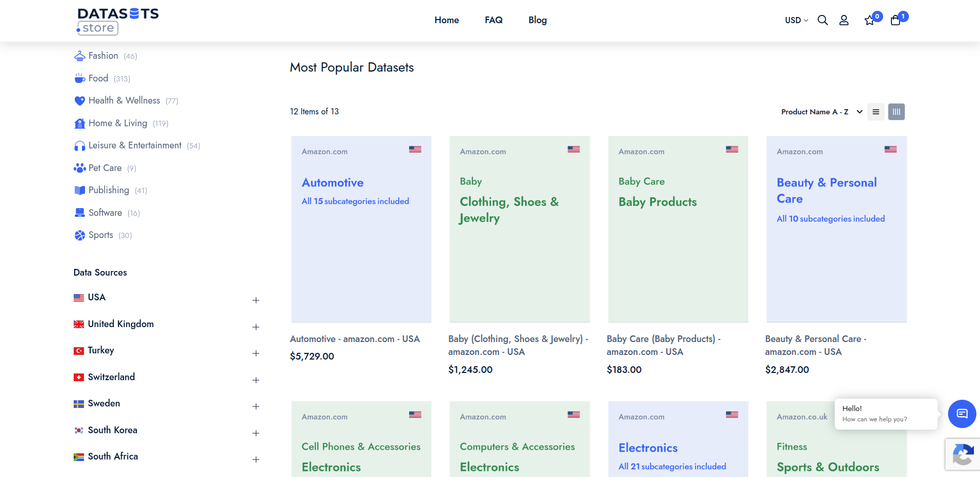This screenshot has height=477, width=980.
Task: Expand the South Korea data source
Action: (x=256, y=433)
